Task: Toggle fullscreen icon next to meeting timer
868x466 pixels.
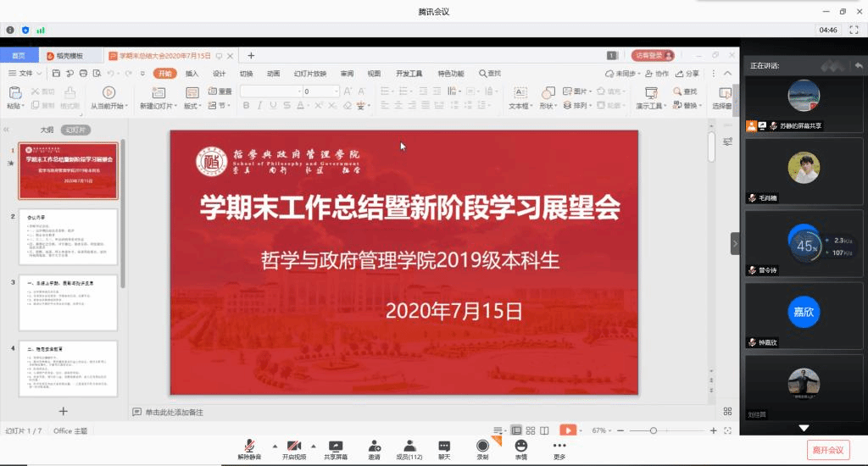Action: [854, 30]
